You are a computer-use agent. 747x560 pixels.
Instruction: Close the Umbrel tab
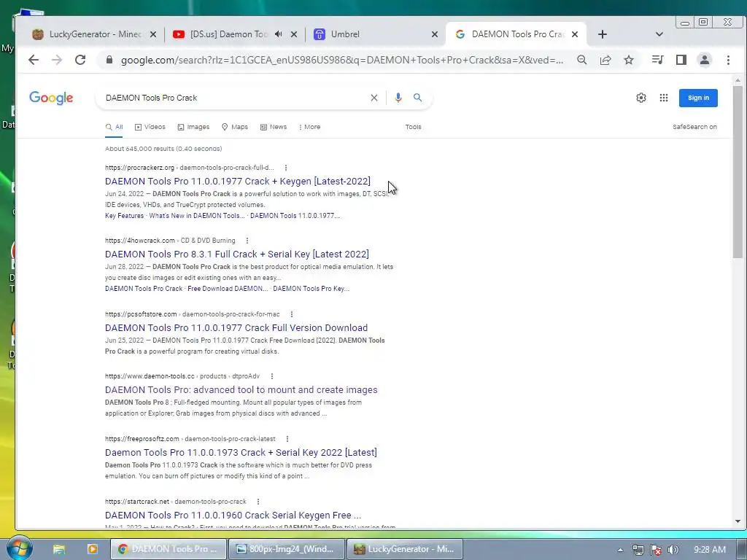pos(435,34)
